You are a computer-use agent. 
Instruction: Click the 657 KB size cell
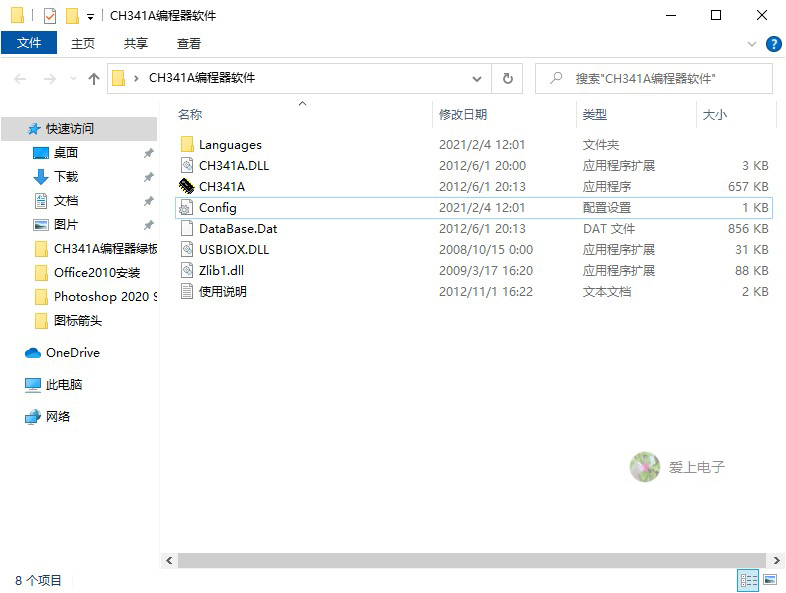(x=748, y=186)
